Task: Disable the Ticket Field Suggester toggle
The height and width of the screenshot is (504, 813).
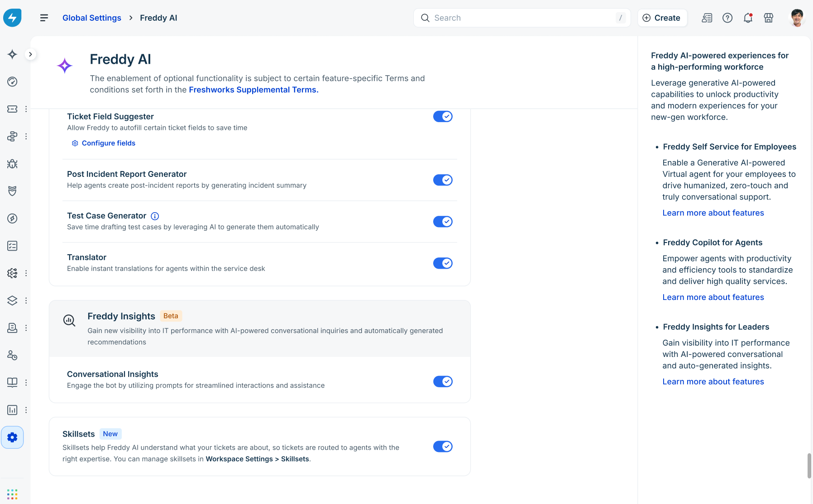Action: tap(443, 116)
